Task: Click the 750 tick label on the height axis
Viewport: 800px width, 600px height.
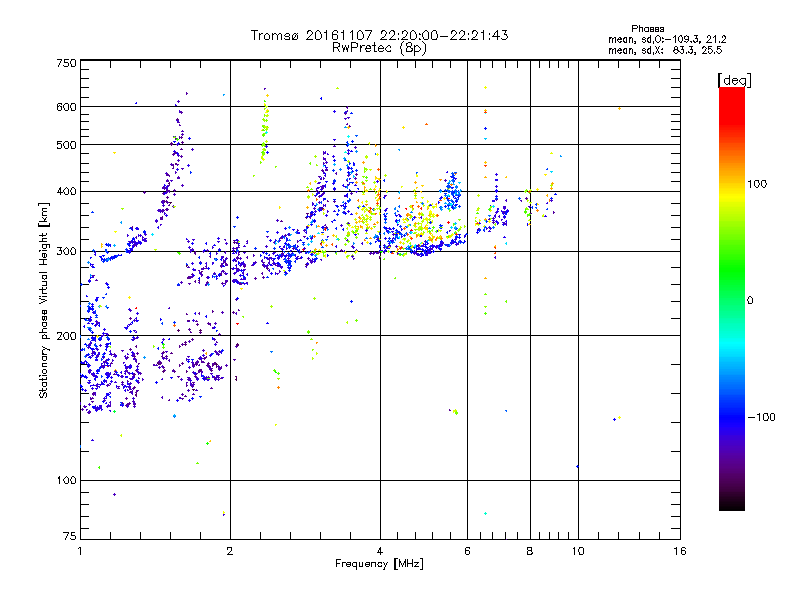Action: pyautogui.click(x=66, y=63)
